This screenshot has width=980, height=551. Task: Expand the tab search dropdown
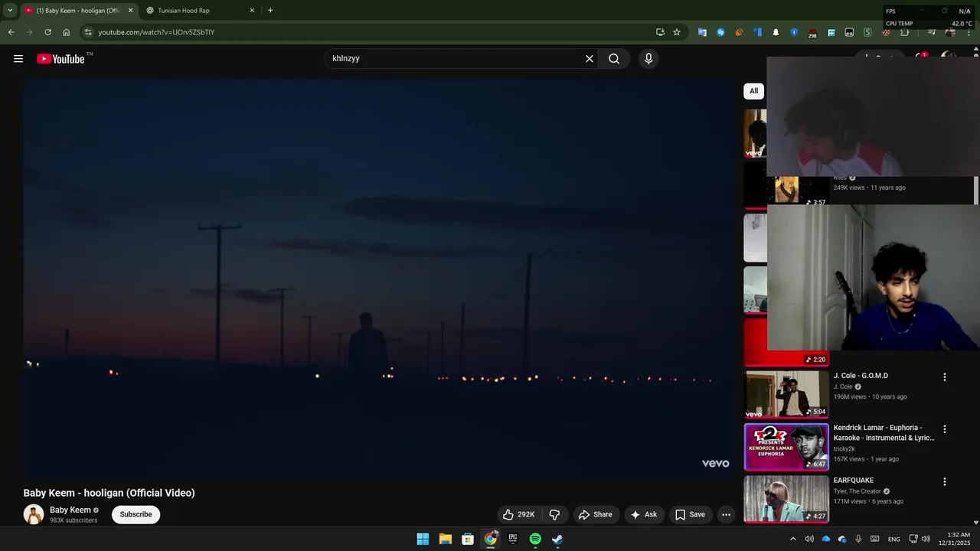pyautogui.click(x=10, y=11)
